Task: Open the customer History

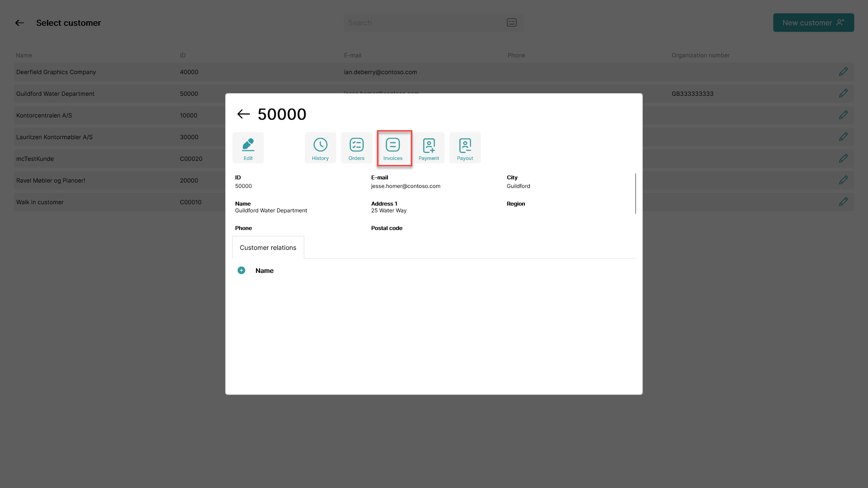Action: [320, 148]
